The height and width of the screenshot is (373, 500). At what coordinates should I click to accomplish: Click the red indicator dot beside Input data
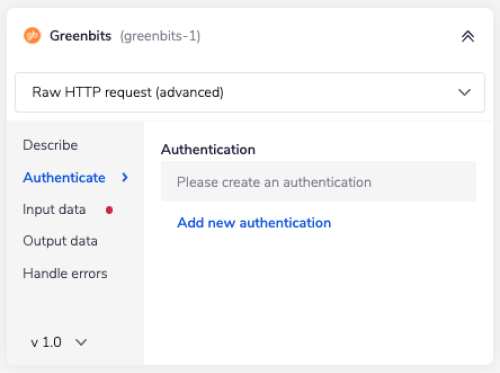109,210
